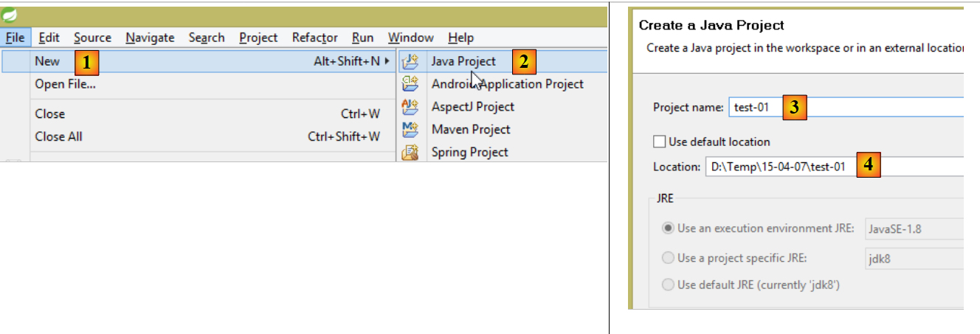Choose Use default JRE radio option
980x334 pixels.
pos(668,285)
